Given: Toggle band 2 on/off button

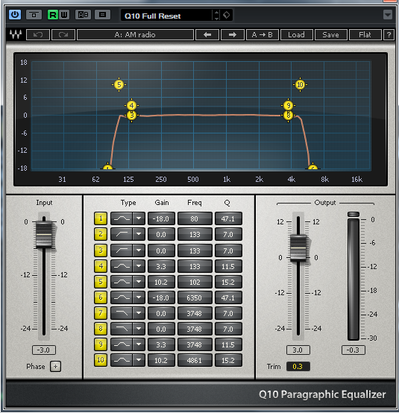Looking at the screenshot, I should click(x=100, y=234).
